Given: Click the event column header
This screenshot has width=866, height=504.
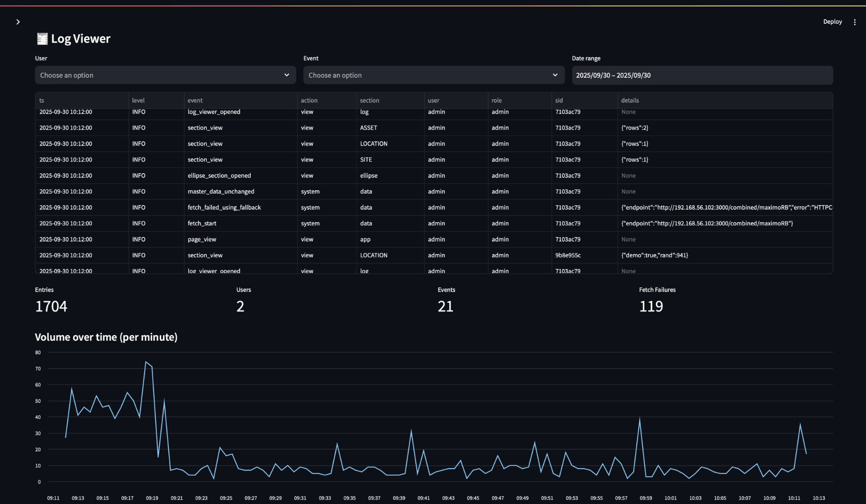Looking at the screenshot, I should pos(195,100).
